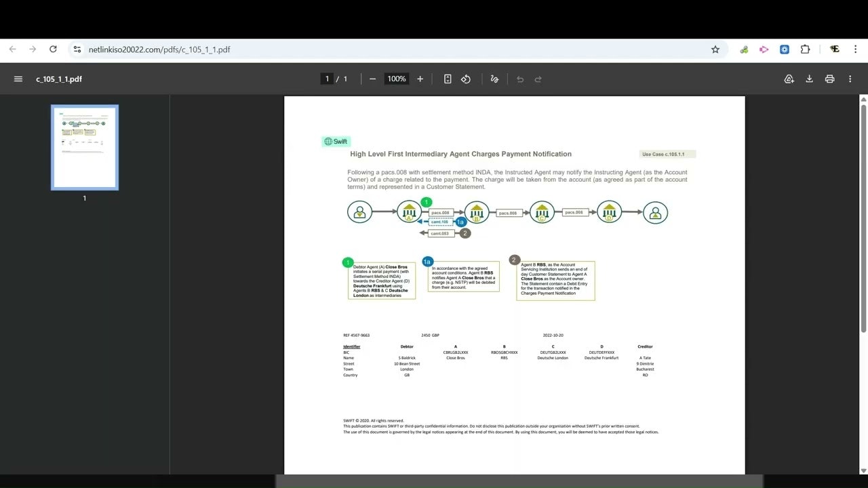Viewport: 868px width, 488px height.
Task: Click page number label under thumbnail
Action: (x=85, y=198)
